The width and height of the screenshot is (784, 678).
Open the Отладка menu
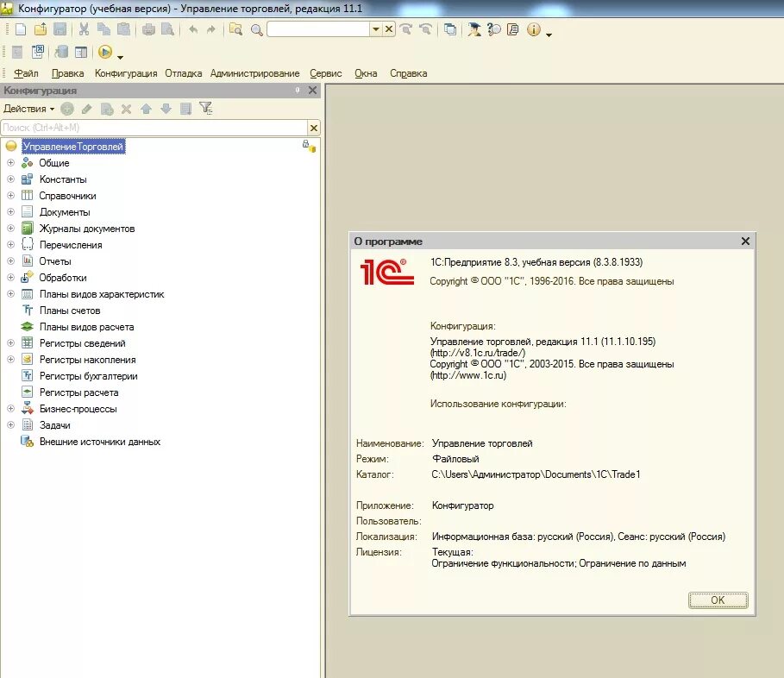pyautogui.click(x=184, y=73)
